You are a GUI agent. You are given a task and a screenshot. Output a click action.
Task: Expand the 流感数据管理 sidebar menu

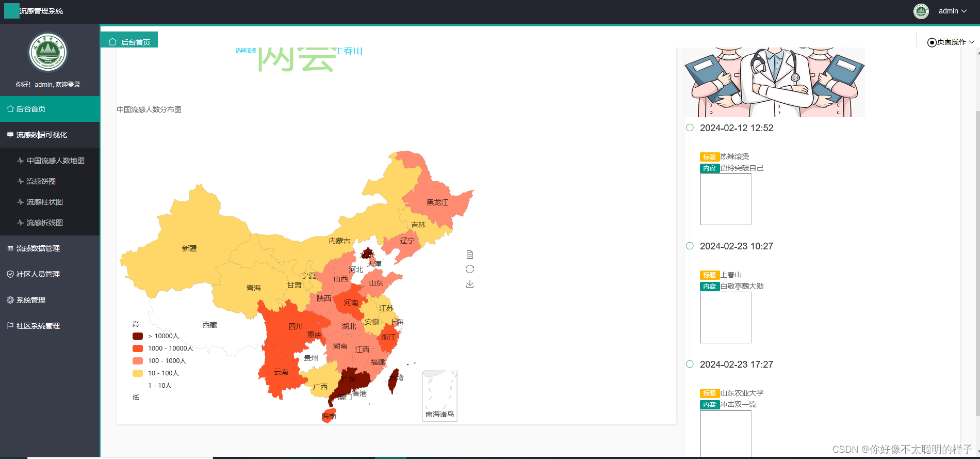(x=50, y=248)
